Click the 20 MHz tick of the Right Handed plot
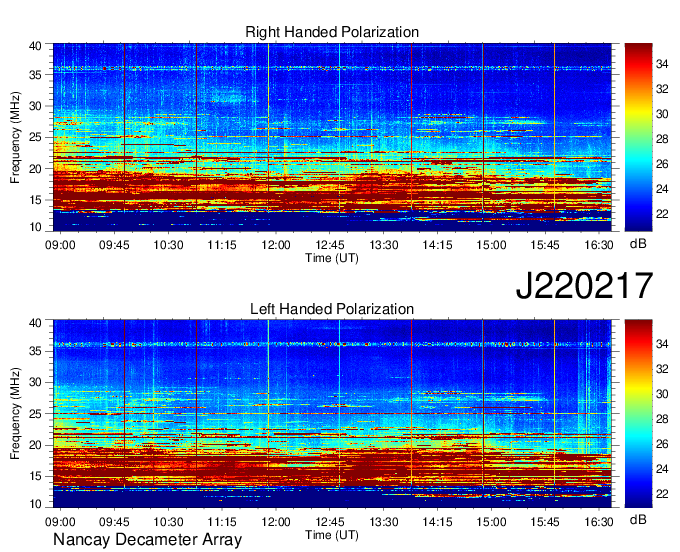 click(35, 169)
